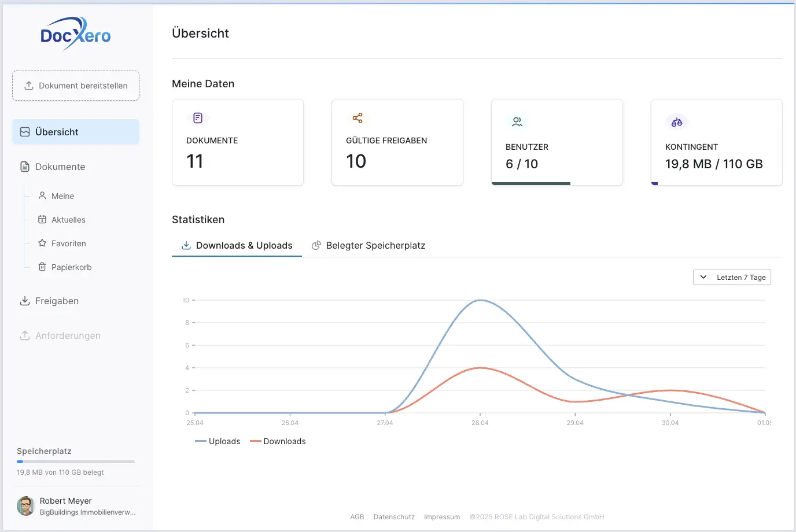Click the document icon in Dokumente card

[x=198, y=118]
